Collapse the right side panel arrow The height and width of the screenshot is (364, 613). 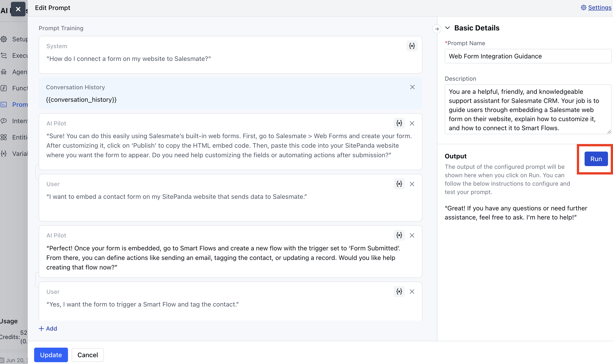[x=437, y=29]
